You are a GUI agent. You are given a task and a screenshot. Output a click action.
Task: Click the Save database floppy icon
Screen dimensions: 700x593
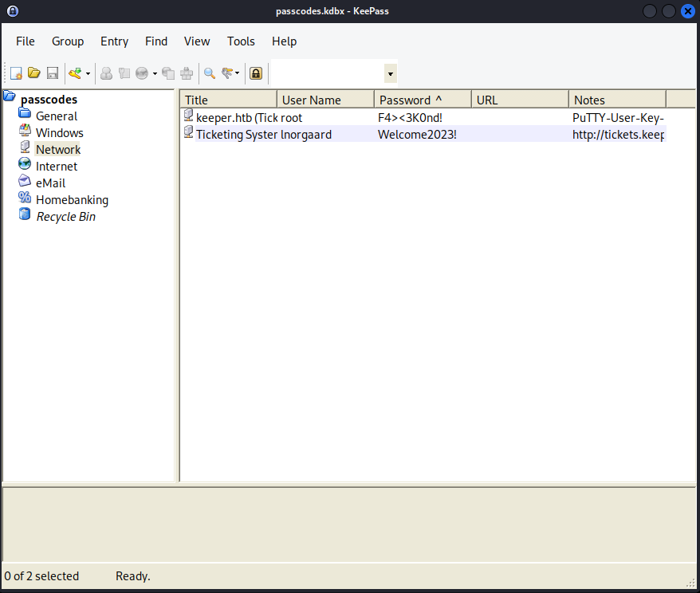tap(53, 73)
